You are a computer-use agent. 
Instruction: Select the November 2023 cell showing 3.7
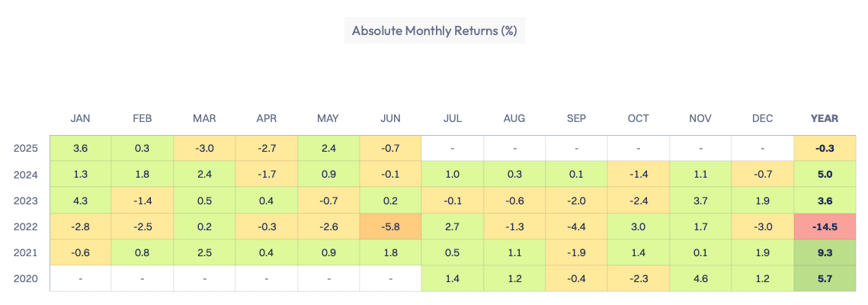point(700,201)
